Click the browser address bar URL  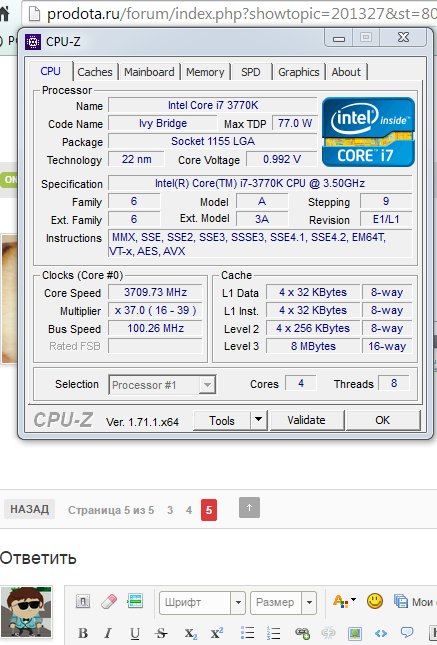(x=240, y=14)
